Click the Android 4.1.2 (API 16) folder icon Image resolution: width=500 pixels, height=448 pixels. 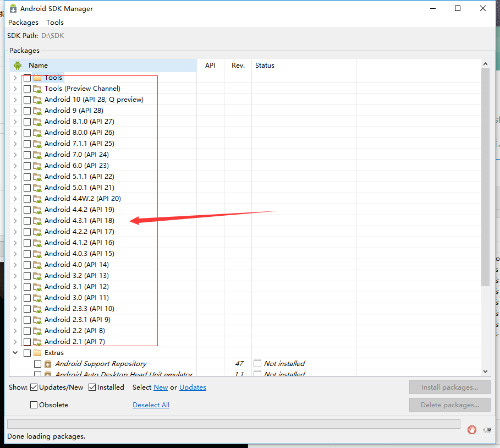pyautogui.click(x=37, y=243)
